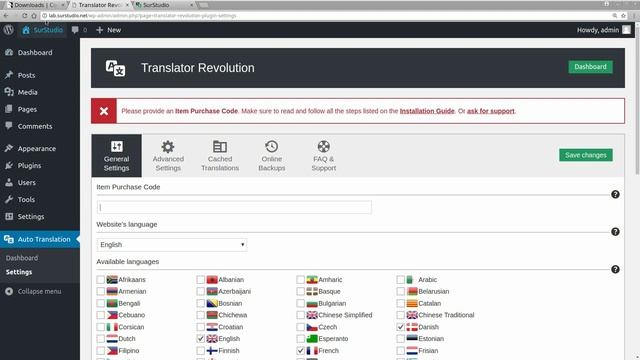This screenshot has height=360, width=640.
Task: Click the ask for support link
Action: 491,111
